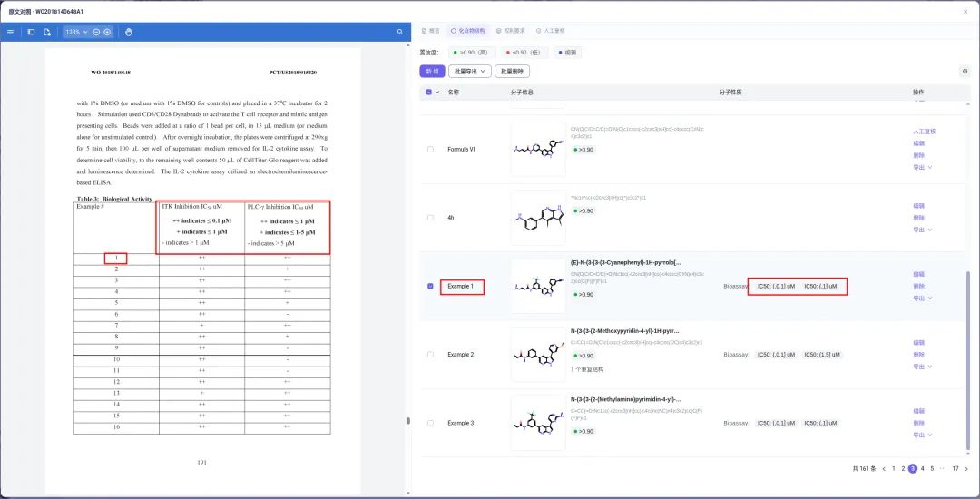Open Example 3 molecule structure thumbnail

537,423
